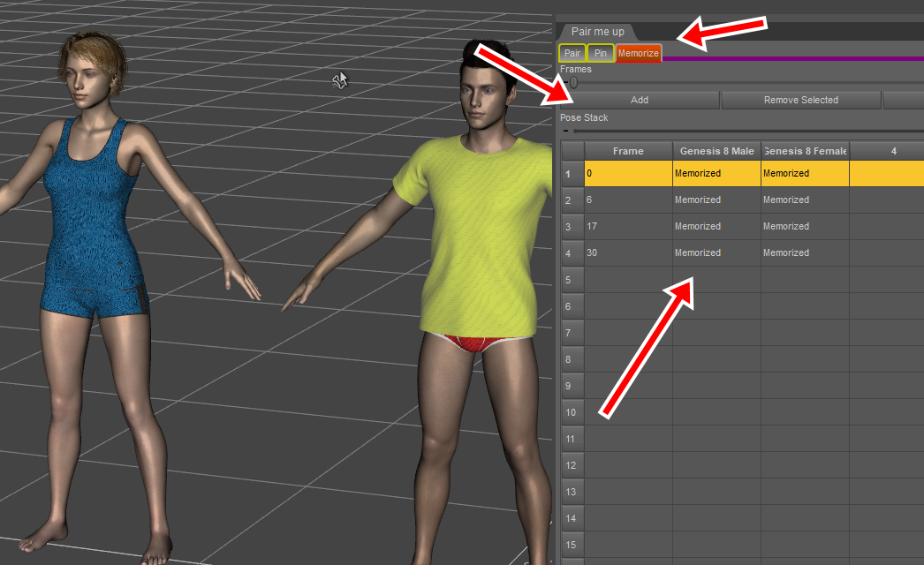Click the column header labeled 4
Image resolution: width=924 pixels, height=565 pixels.
[893, 151]
